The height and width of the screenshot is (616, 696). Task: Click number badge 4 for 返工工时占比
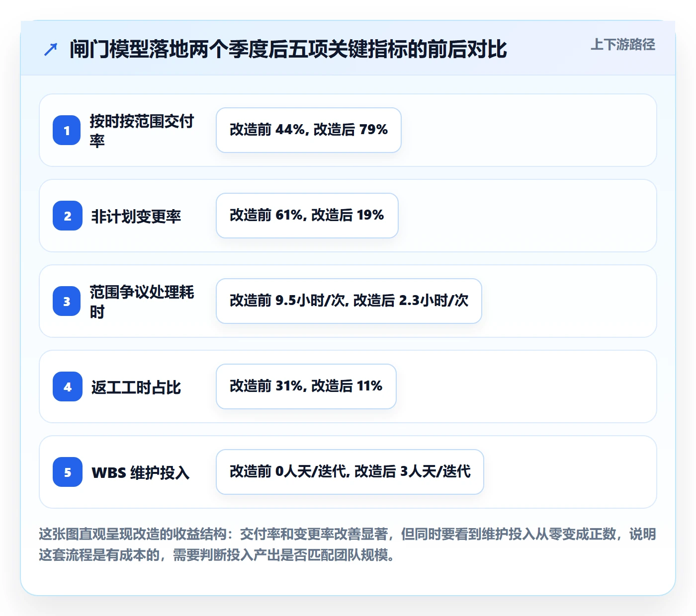[x=68, y=386]
